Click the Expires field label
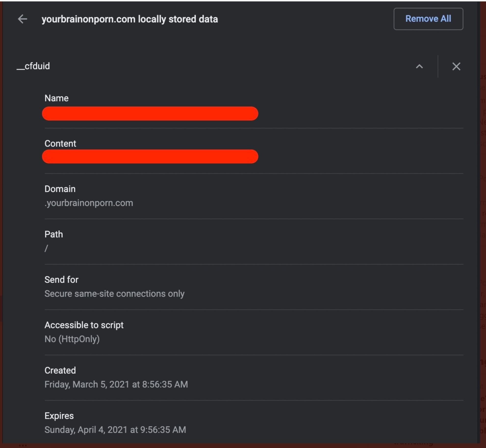Image resolution: width=486 pixels, height=448 pixels. [x=59, y=416]
